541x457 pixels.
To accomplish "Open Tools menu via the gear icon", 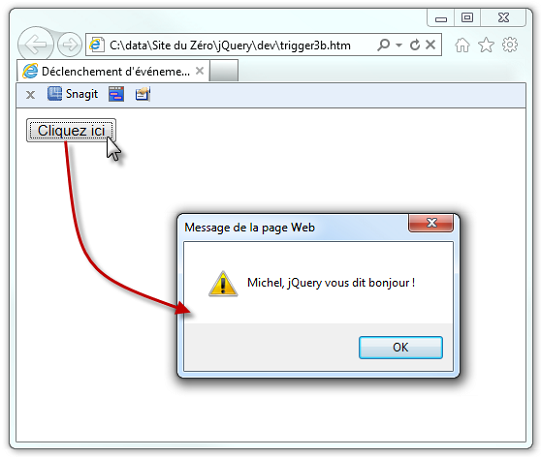I will tap(510, 44).
